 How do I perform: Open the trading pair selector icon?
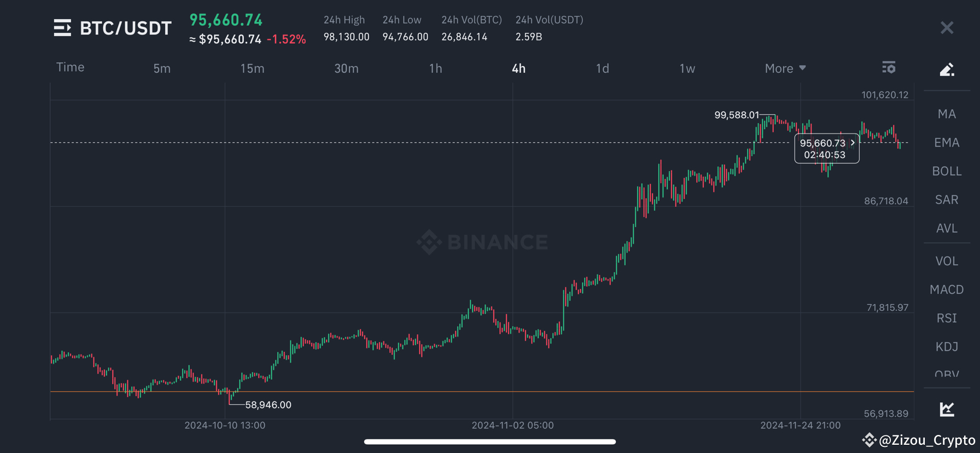tap(62, 27)
